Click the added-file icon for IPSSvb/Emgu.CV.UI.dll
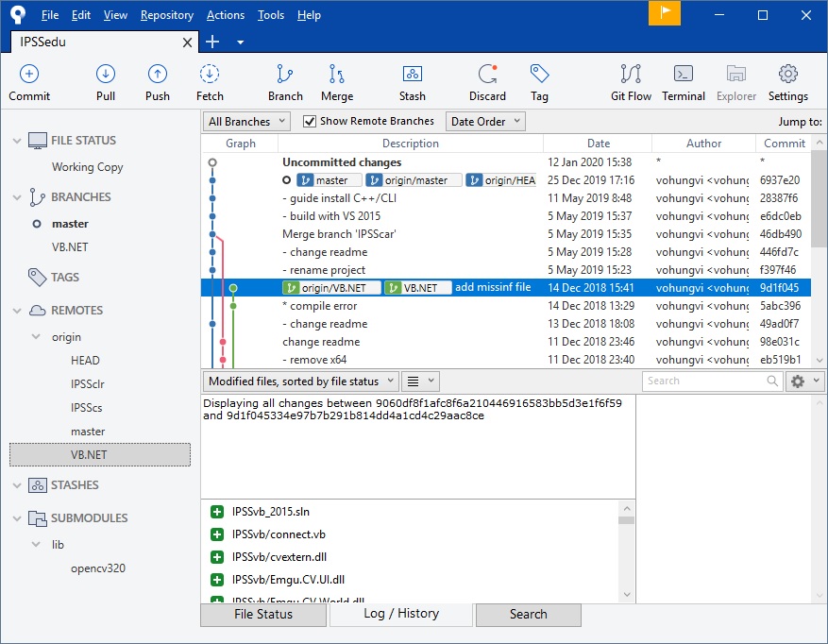Screen dimensions: 828x644 216,580
